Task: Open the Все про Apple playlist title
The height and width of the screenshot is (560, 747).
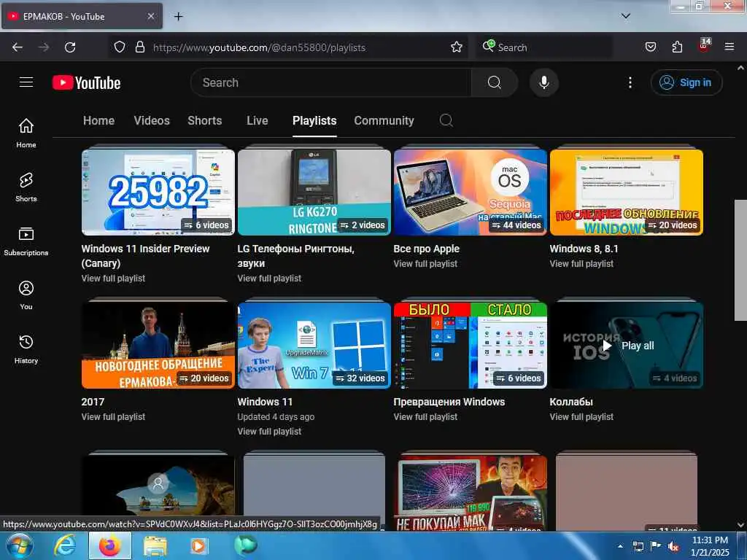Action: (426, 249)
